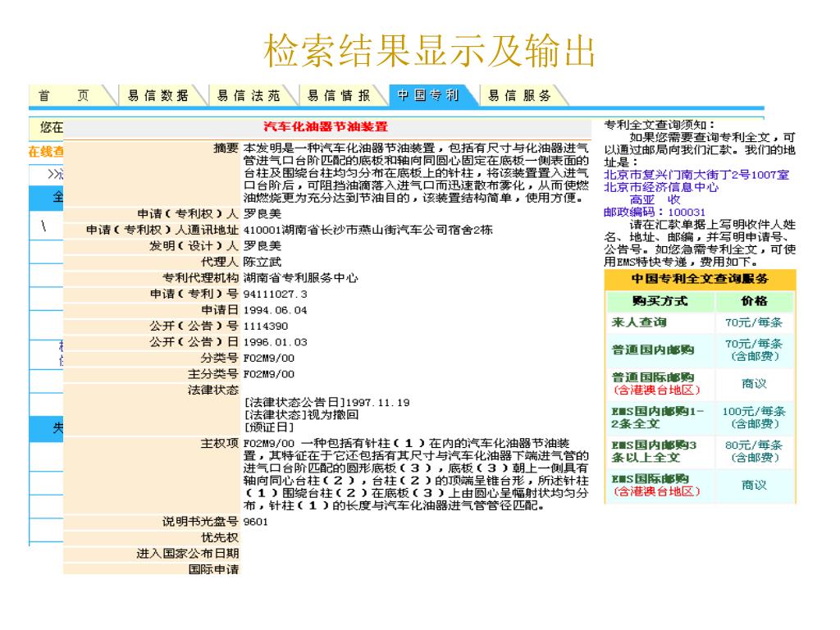
Task: Click the 申请（专利权）人 value 罗良美
Action: tap(262, 214)
